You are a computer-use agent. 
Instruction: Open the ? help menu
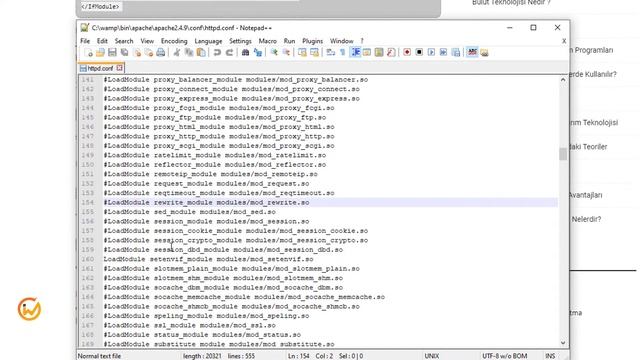(x=362, y=41)
